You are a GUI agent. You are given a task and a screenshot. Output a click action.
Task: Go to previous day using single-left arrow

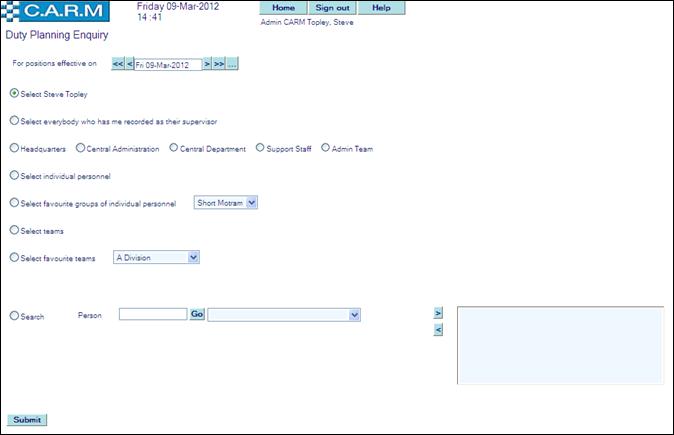point(129,64)
